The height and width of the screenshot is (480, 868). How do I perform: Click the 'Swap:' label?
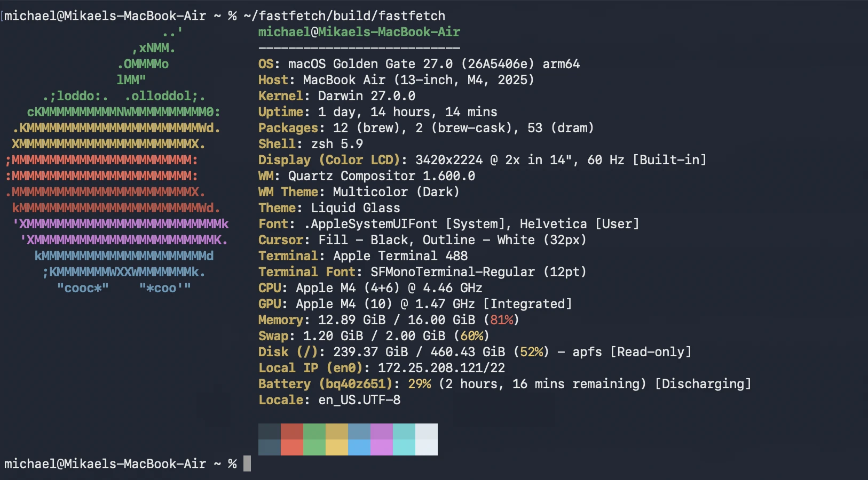[x=277, y=336]
